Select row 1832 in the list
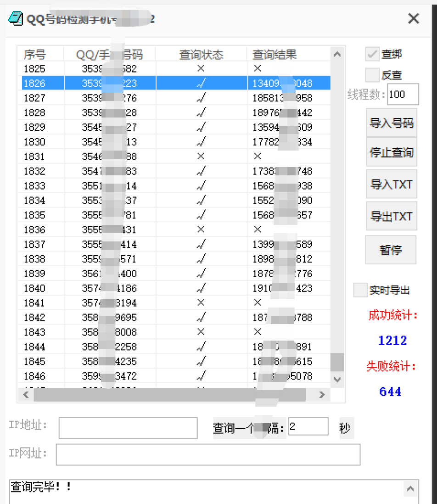The image size is (437, 504). click(x=174, y=171)
